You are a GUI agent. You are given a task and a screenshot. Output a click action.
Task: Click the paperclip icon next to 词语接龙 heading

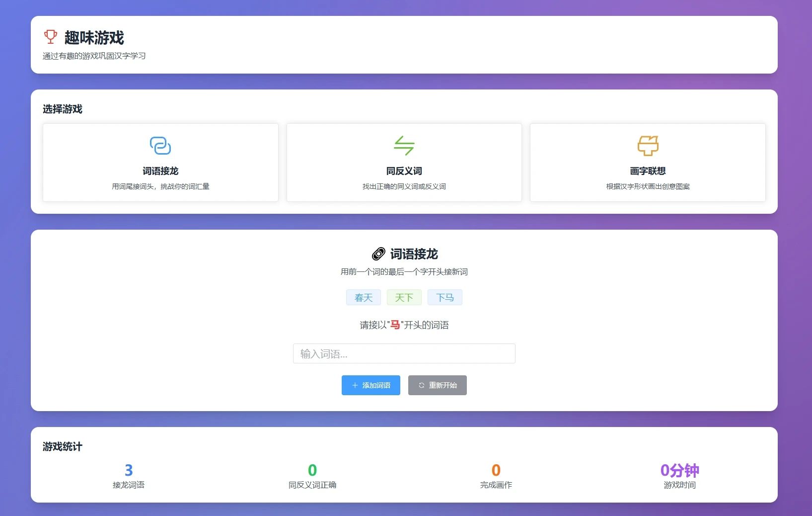(x=378, y=254)
